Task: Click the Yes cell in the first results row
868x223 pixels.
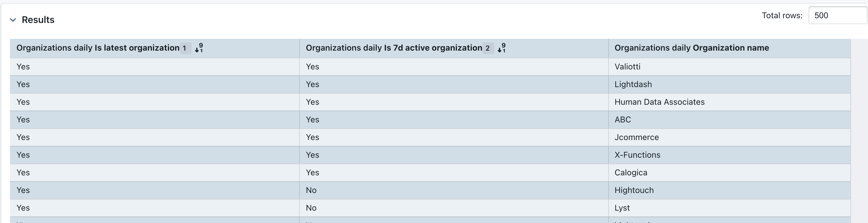Action: point(23,66)
